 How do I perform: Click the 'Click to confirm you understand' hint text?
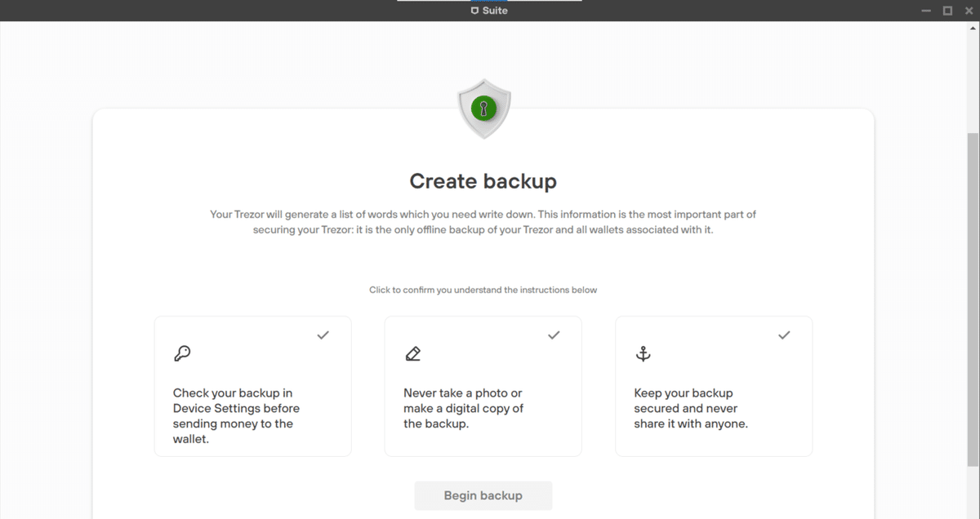coord(483,290)
